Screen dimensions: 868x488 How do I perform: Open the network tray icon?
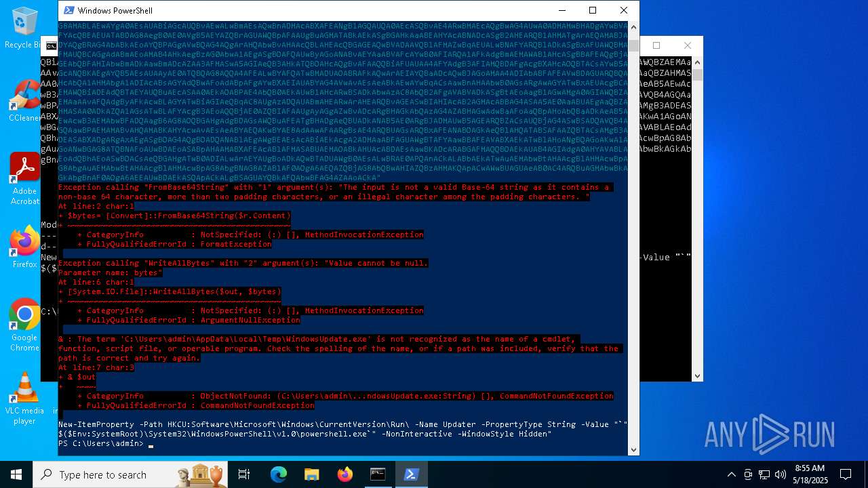point(764,474)
